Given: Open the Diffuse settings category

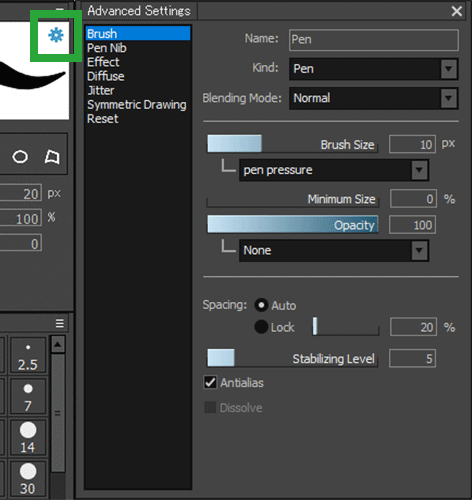Looking at the screenshot, I should (138, 76).
